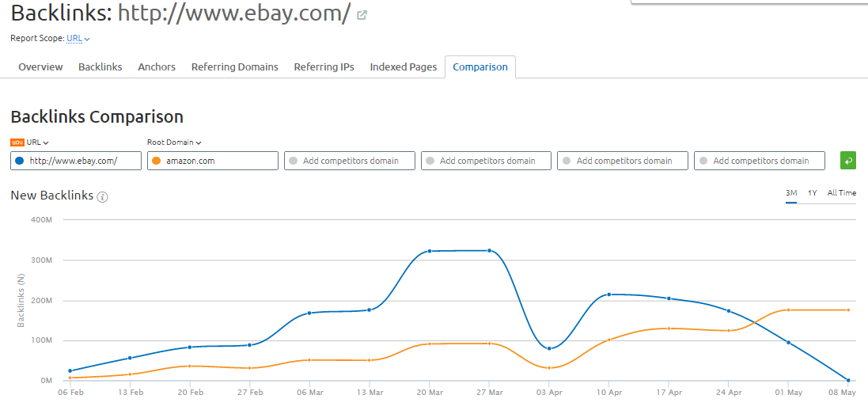The image size is (868, 414).
Task: Click the New Backlinks chart title
Action: click(52, 195)
